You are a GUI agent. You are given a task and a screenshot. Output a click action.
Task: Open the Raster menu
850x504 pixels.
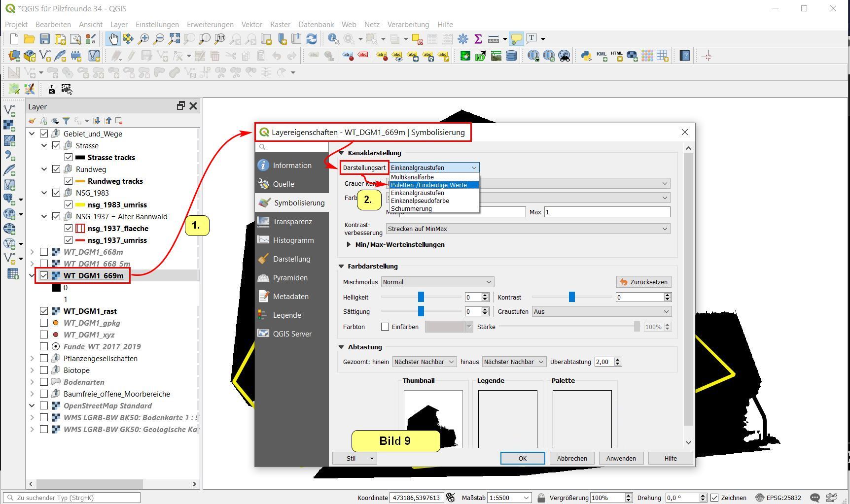coord(280,24)
